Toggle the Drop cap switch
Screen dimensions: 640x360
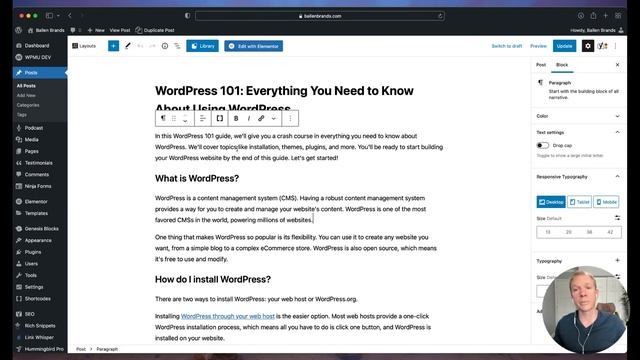(x=542, y=145)
